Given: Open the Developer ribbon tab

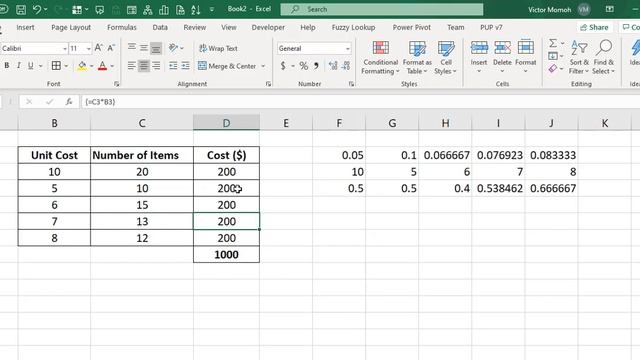Looking at the screenshot, I should 268,27.
